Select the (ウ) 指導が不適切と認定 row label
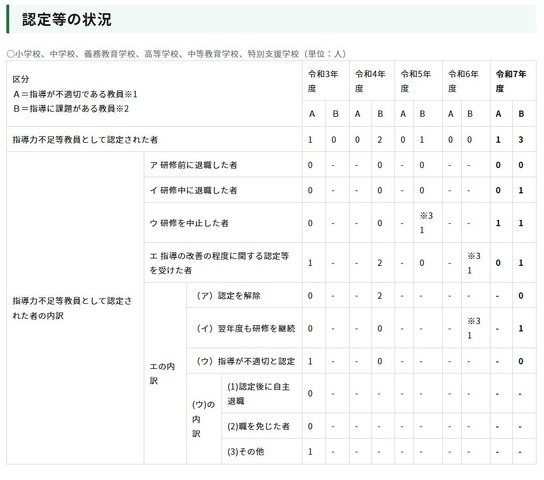544x480 pixels. [x=245, y=361]
